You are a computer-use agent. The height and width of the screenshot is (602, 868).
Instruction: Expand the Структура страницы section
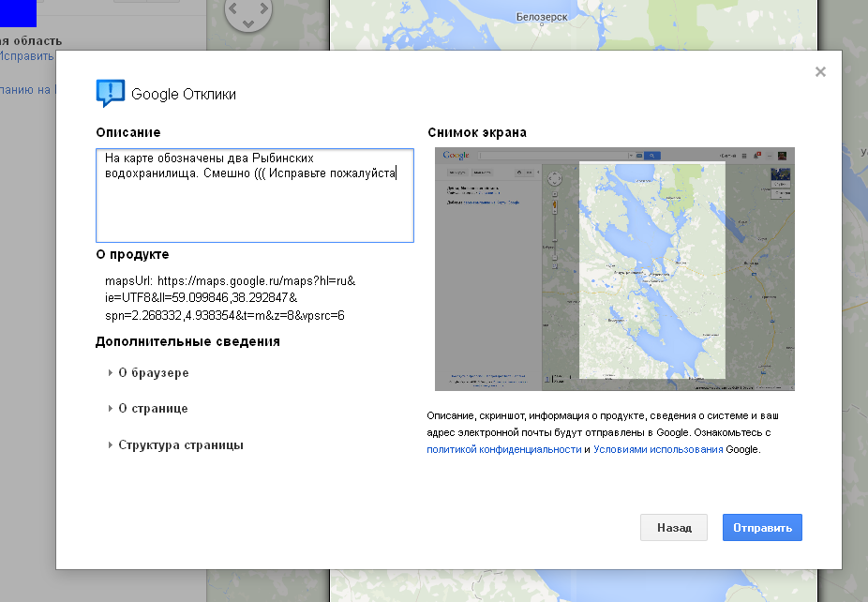[180, 444]
